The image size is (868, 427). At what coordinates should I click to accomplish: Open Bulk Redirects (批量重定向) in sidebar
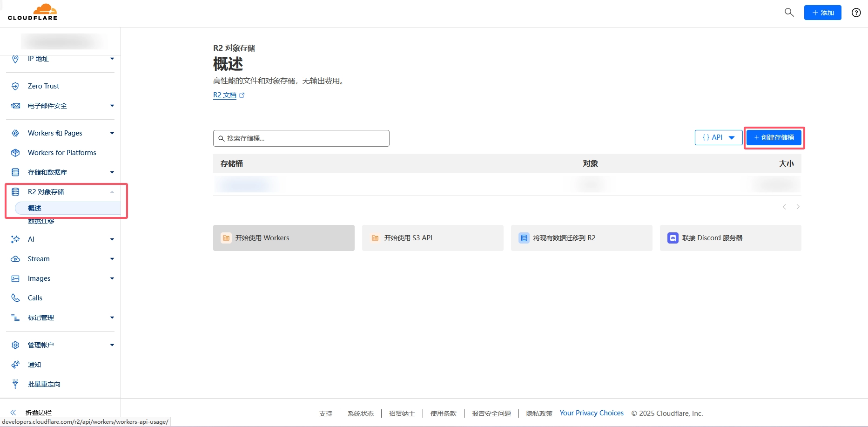coord(44,384)
